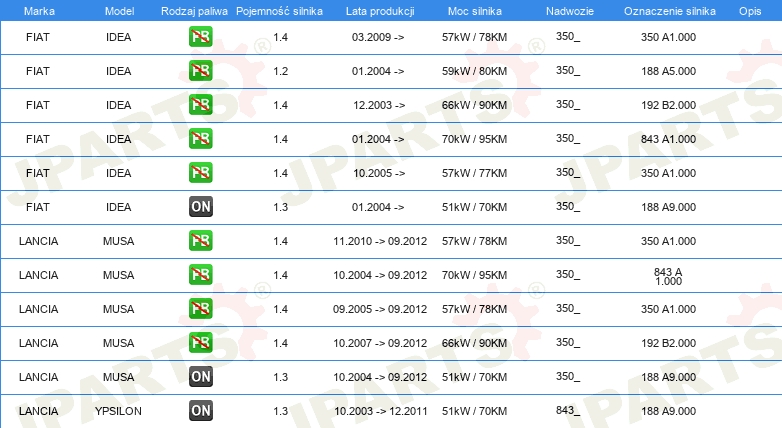Click the ON diesel icon in the FIAT IDEA row
782x428 pixels.
[x=200, y=207]
